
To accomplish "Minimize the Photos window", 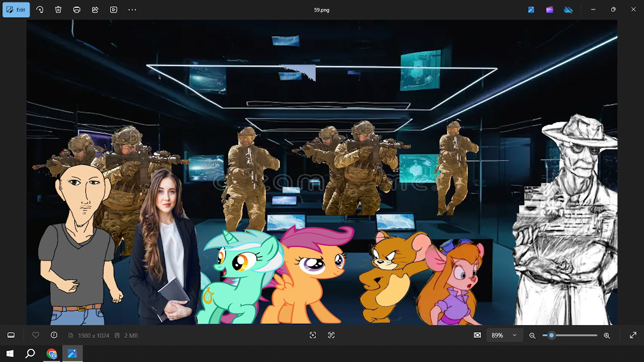I will 593,10.
